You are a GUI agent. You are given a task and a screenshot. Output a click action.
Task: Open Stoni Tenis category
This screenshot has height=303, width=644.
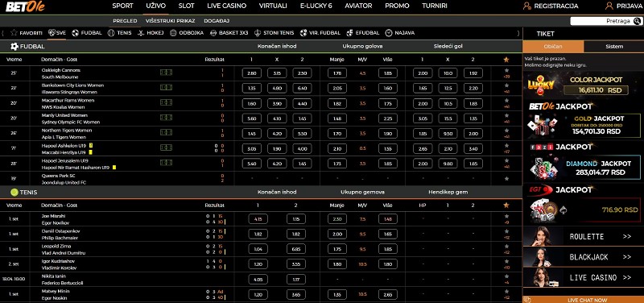pyautogui.click(x=274, y=33)
